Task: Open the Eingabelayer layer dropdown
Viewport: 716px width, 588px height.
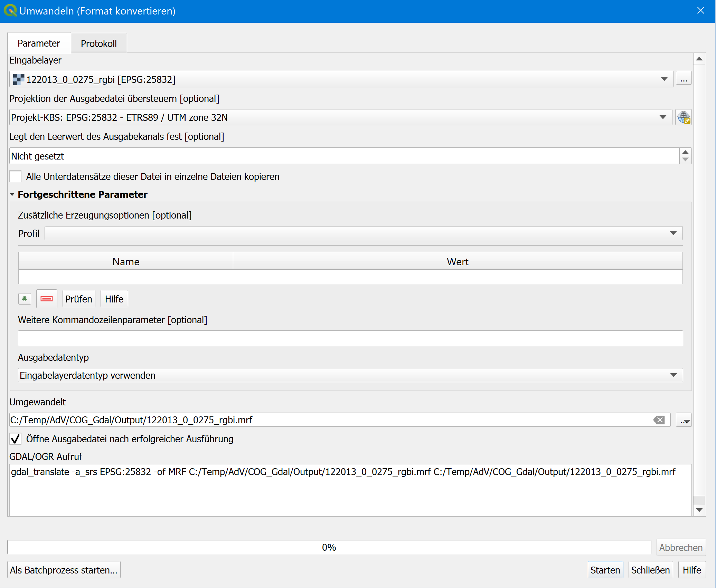Action: click(x=663, y=79)
